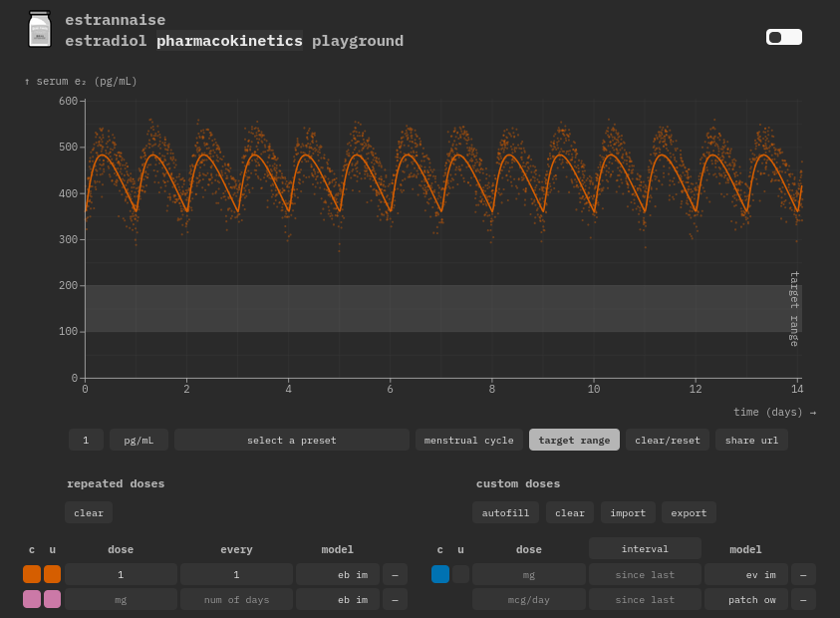The height and width of the screenshot is (618, 840).
Task: Change the pg/mL units selector
Action: coord(139,440)
